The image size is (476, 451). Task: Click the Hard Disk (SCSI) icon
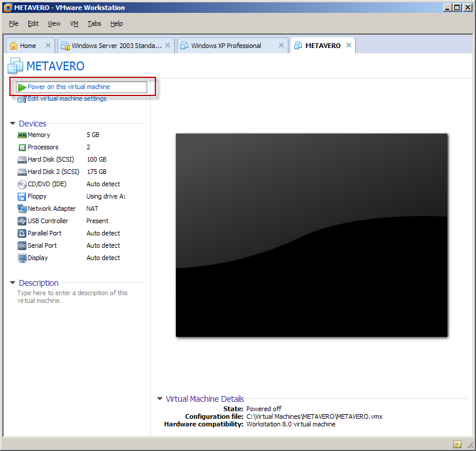22,160
